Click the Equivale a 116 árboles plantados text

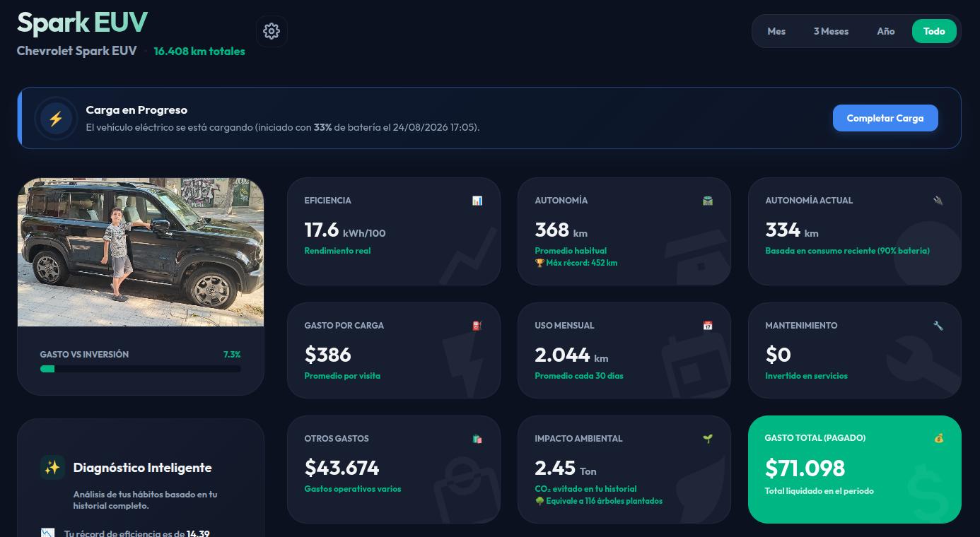604,501
